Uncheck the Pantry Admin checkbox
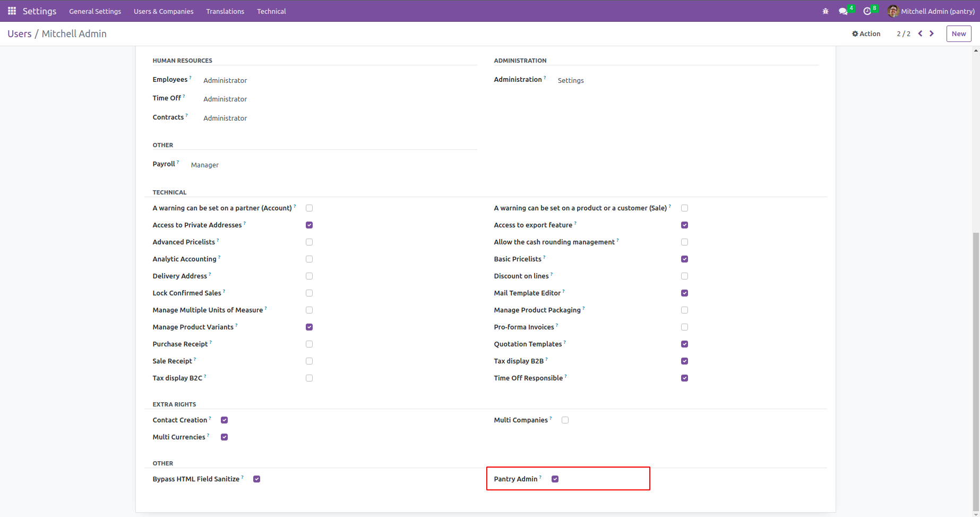 (555, 479)
